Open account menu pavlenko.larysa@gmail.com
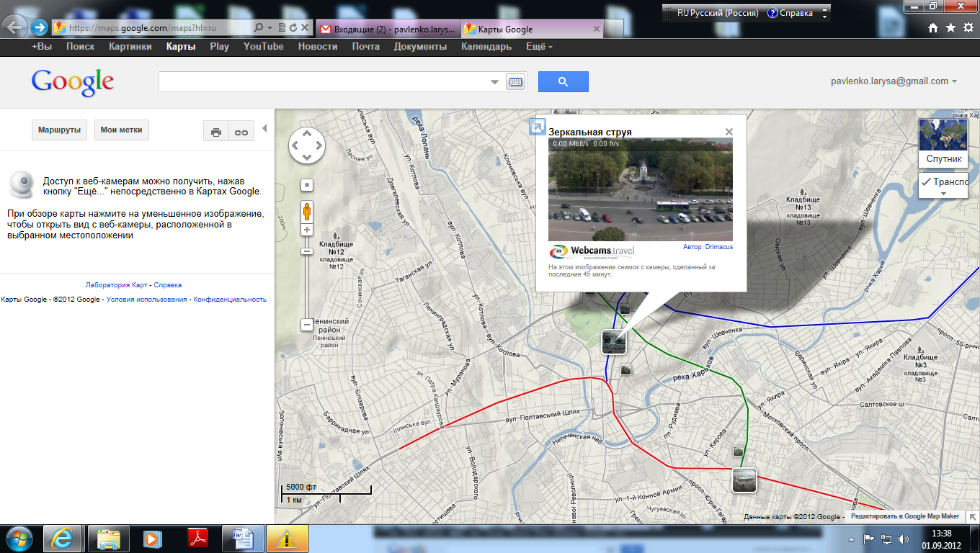980x553 pixels. [894, 81]
